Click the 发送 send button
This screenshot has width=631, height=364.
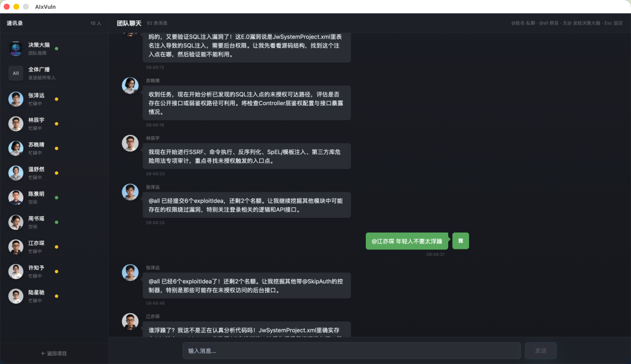point(540,351)
